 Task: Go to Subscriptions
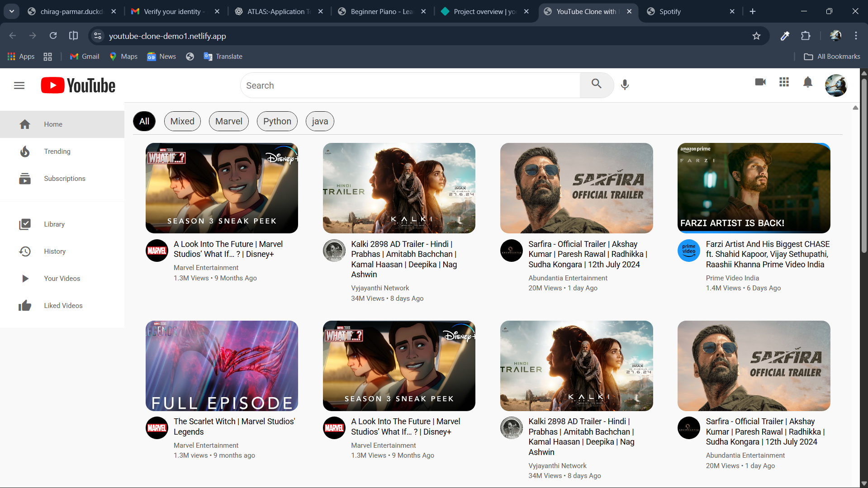point(64,178)
